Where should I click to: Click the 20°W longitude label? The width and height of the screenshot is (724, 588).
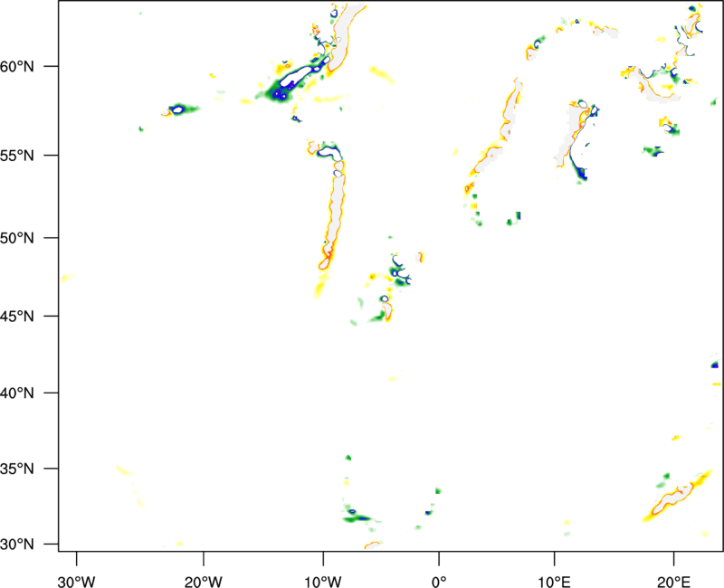click(204, 582)
